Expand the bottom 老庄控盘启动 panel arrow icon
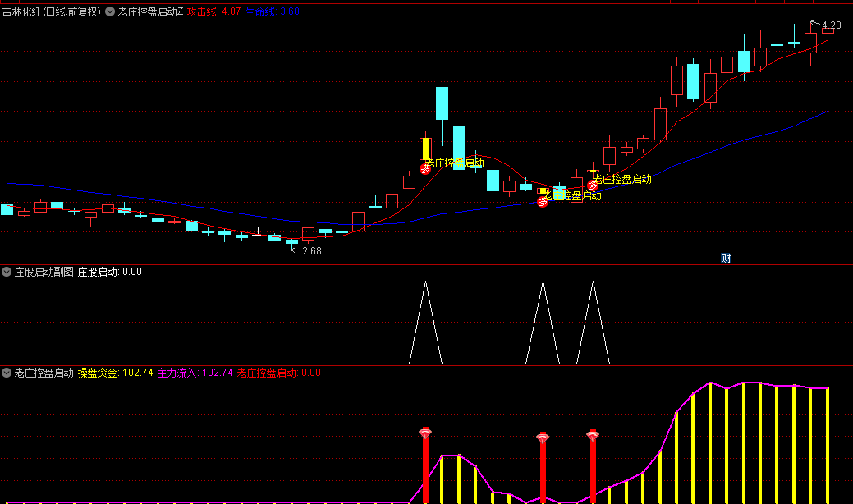This screenshot has height=504, width=853. (x=7, y=373)
